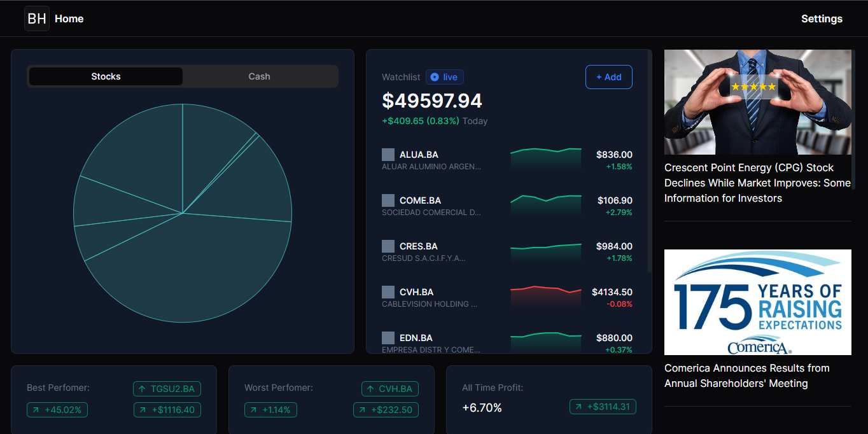Click the CVH.BA stock logo placeholder
Image resolution: width=868 pixels, height=434 pixels.
pyautogui.click(x=388, y=292)
